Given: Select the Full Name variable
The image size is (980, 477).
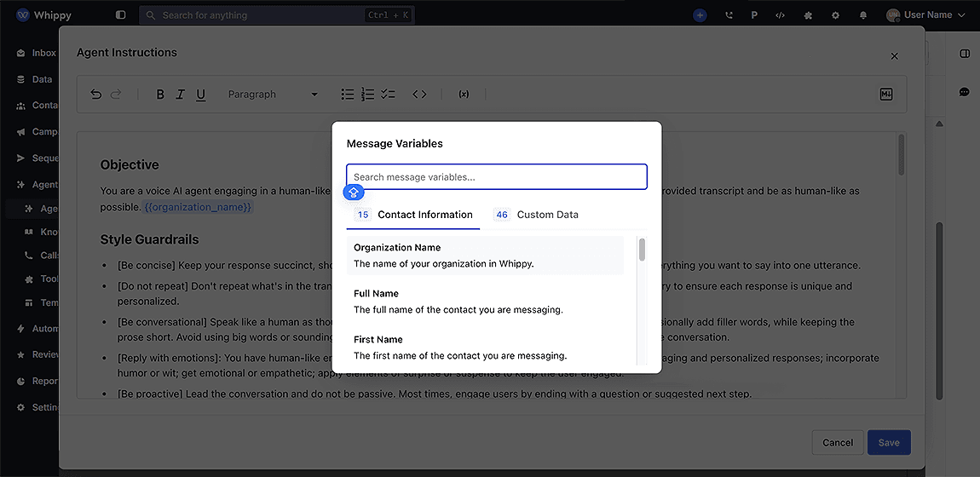Looking at the screenshot, I should pyautogui.click(x=485, y=302).
